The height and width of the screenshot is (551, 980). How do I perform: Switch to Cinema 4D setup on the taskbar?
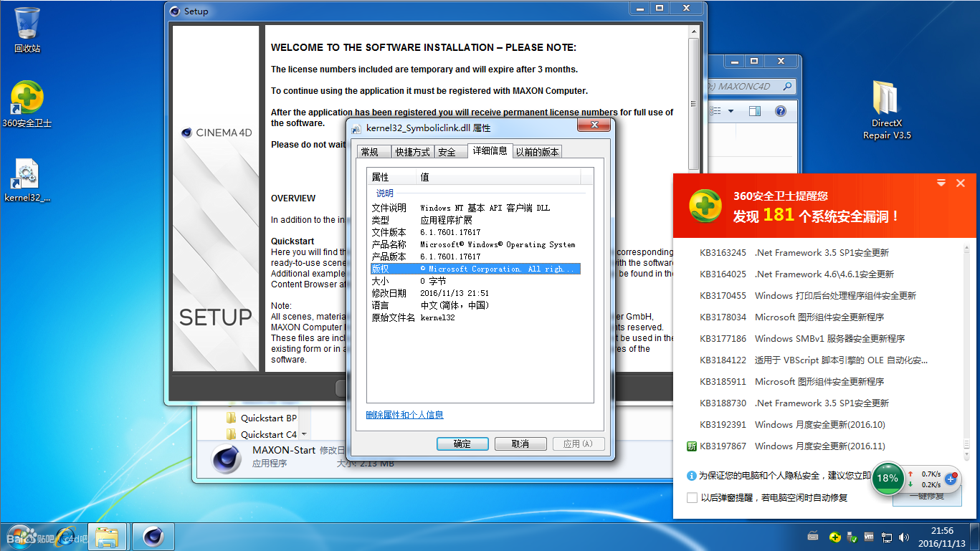153,537
